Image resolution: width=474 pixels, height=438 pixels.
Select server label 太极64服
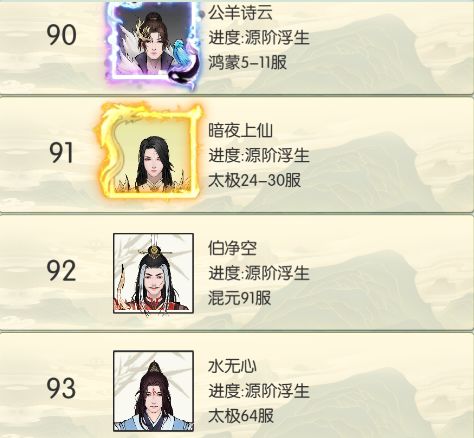[241, 416]
